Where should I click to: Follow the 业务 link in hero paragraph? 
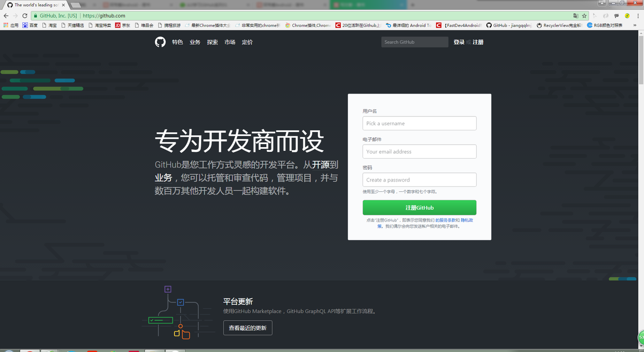(x=164, y=178)
